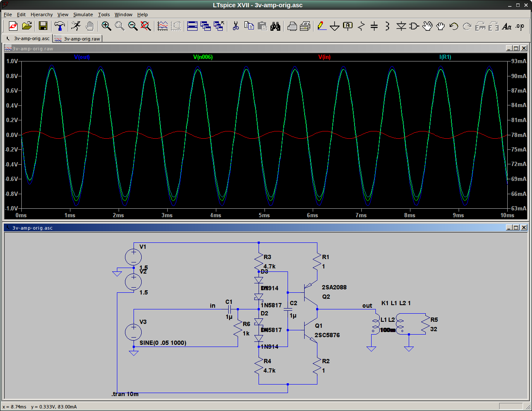Open Control Panel via the hammer icon
Screen dimensions: 532x411
pyautogui.click(x=60, y=26)
